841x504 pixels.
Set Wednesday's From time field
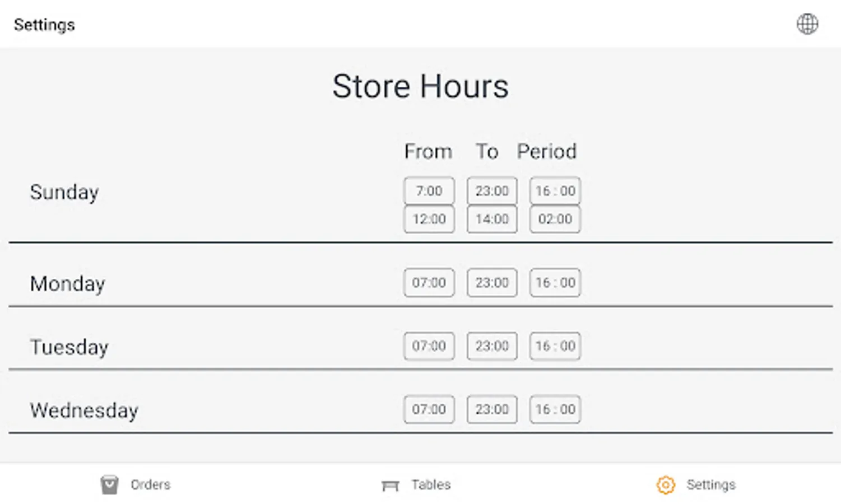point(429,409)
